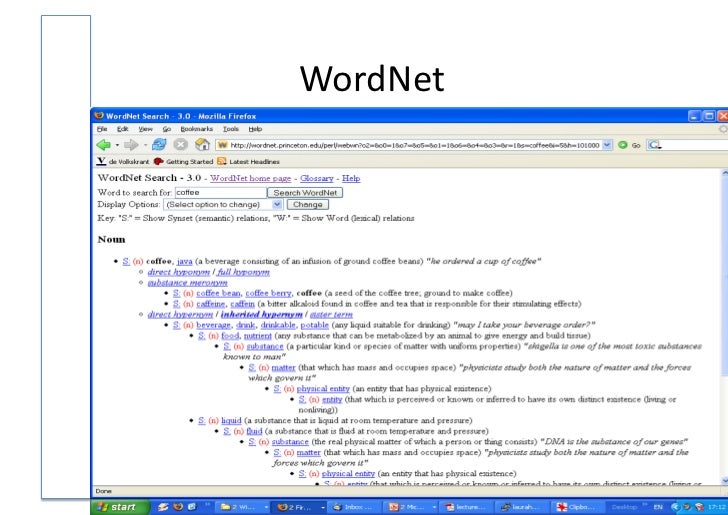Screen dimensions: 728x515
Task: Click the direct hyponym link
Action: click(x=179, y=272)
